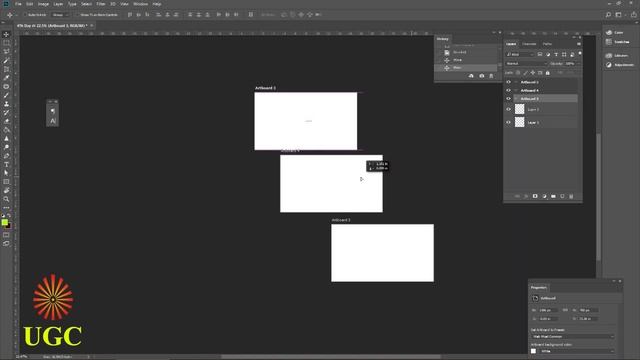Open the Color panel button
This screenshot has height=360, width=640.
tap(615, 33)
